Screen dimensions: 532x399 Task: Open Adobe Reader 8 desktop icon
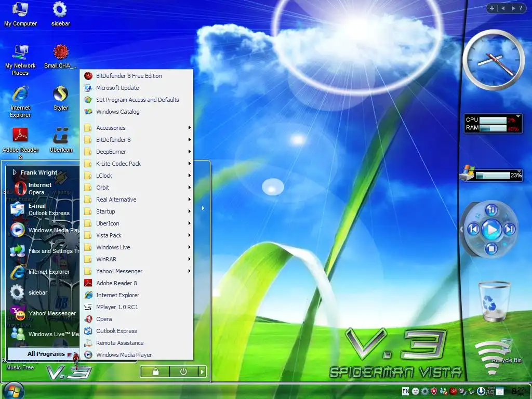click(x=20, y=143)
